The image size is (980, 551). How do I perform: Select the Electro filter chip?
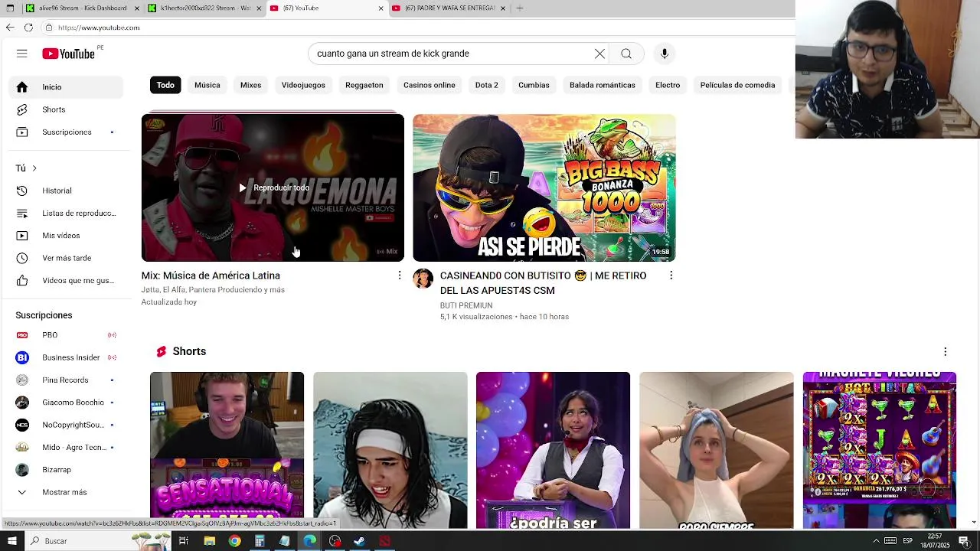668,85
